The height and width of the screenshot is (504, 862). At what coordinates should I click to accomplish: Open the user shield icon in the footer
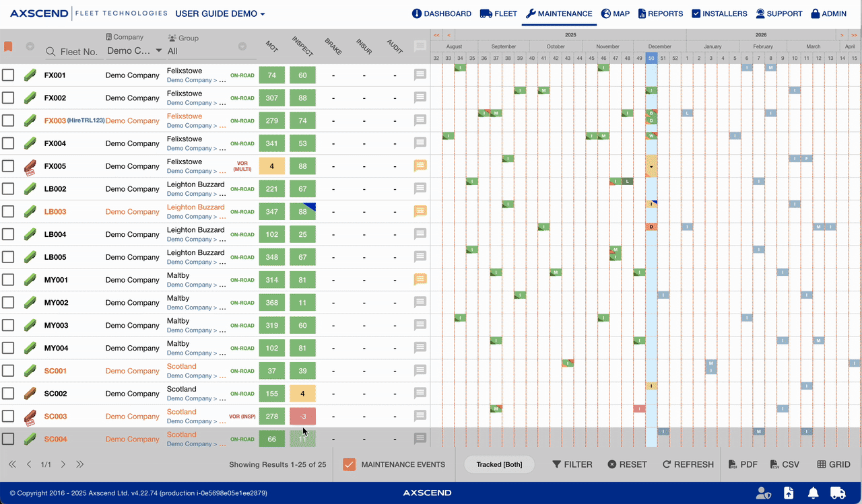[x=763, y=493]
